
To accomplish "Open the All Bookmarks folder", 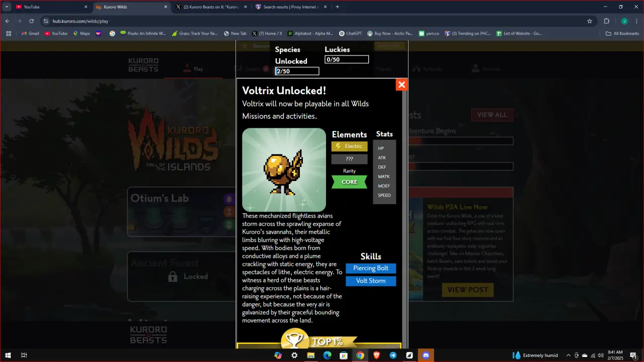I will coord(622,34).
